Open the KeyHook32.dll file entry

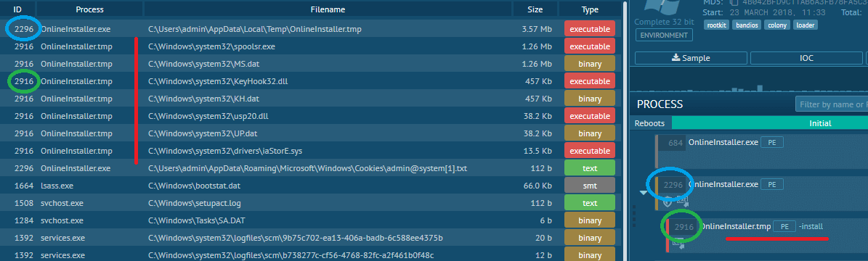(218, 82)
